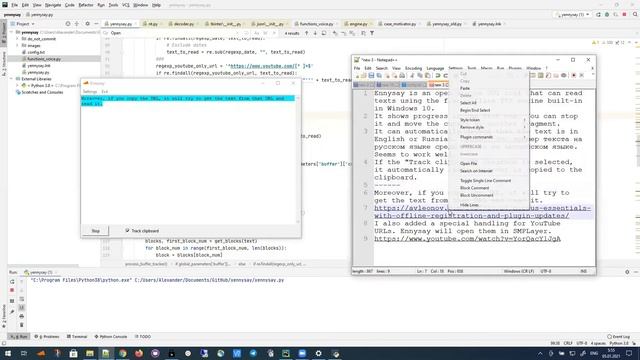This screenshot has height=360, width=640.
Task: Rerun the script in PyCharm Run panel
Action: click(x=12, y=282)
